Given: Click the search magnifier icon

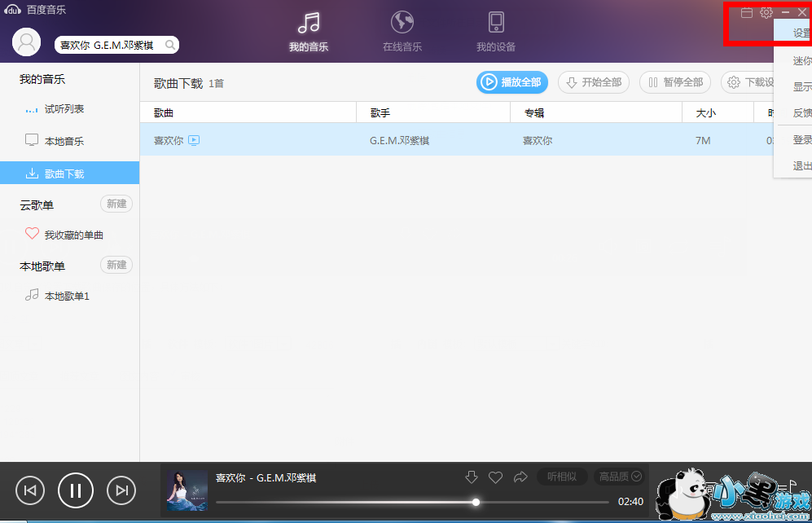Looking at the screenshot, I should pyautogui.click(x=170, y=45).
